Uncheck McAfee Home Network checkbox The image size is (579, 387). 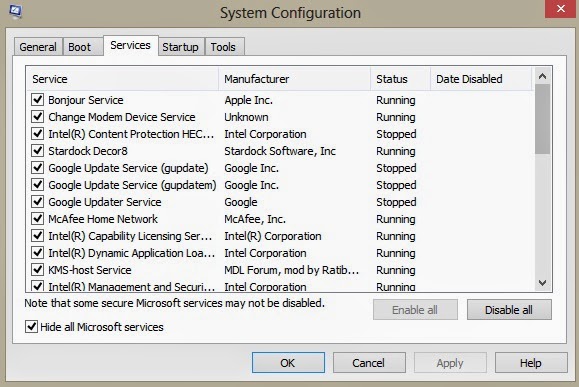(37, 218)
